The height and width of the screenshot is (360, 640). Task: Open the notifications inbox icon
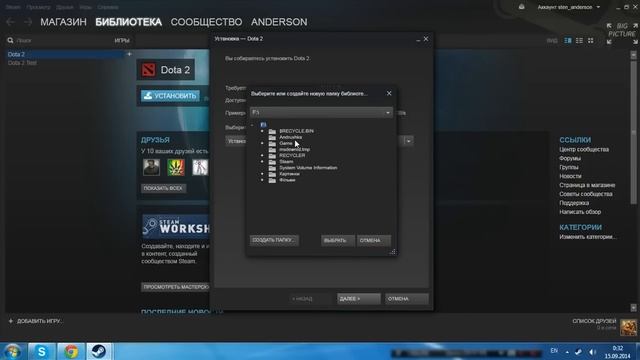(x=522, y=7)
